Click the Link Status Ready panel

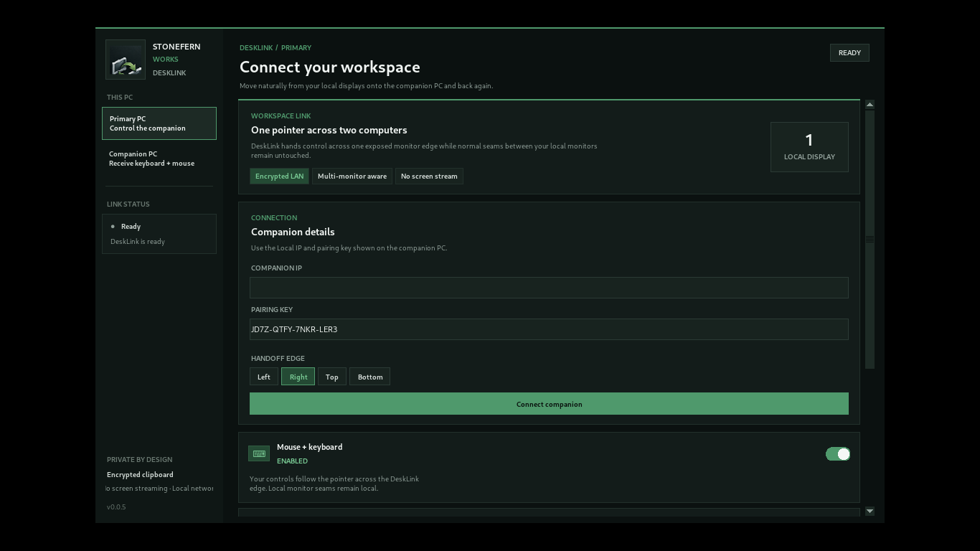click(159, 234)
